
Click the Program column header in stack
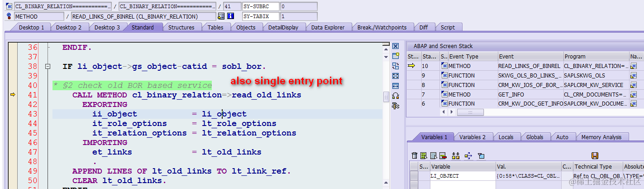click(596, 57)
